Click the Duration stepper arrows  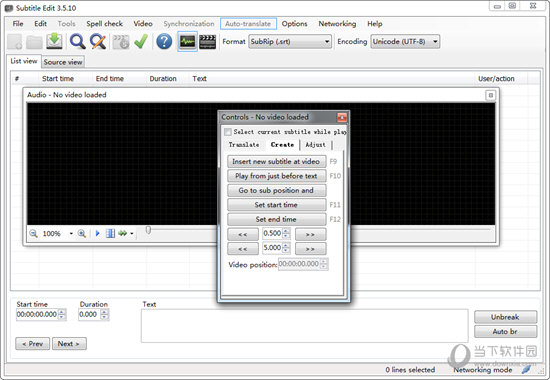point(104,314)
